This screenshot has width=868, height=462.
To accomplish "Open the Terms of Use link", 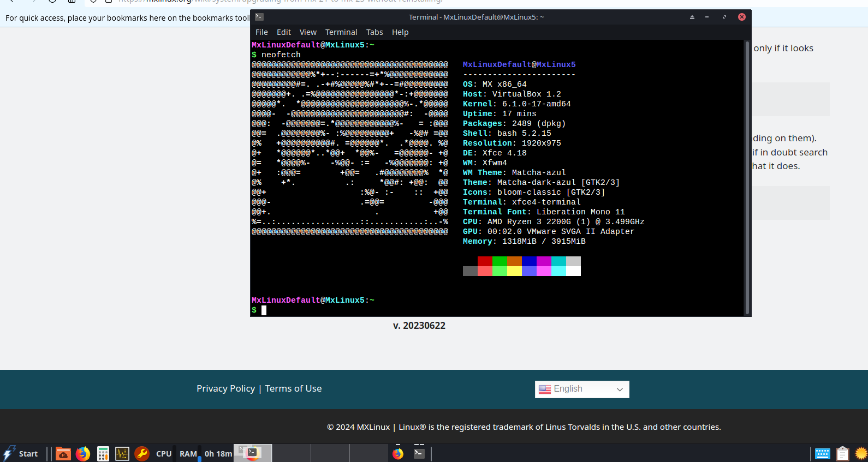I will tap(293, 388).
